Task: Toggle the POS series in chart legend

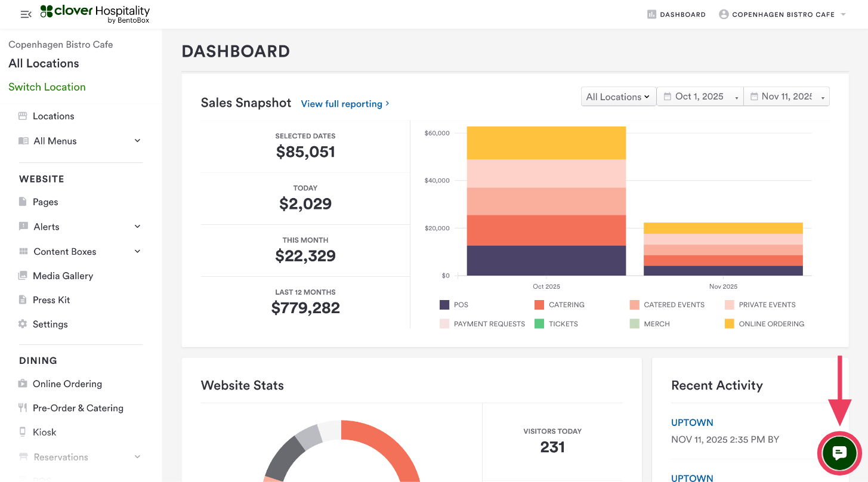Action: tap(453, 305)
